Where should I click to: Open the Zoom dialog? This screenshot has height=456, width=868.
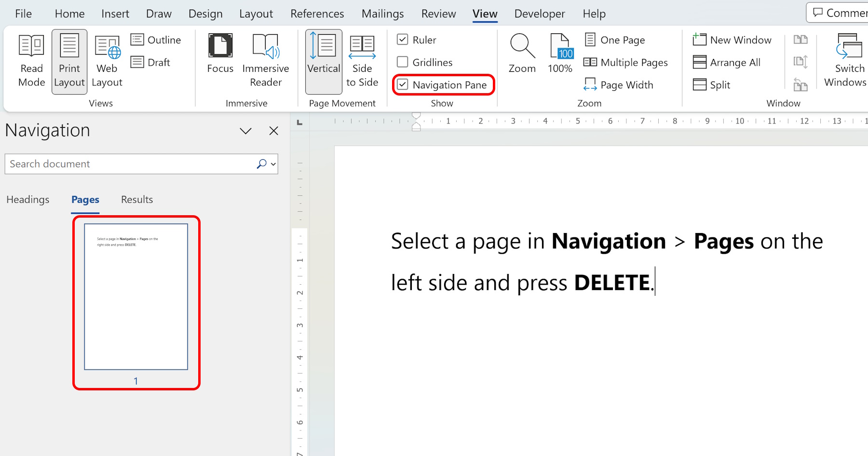click(522, 53)
